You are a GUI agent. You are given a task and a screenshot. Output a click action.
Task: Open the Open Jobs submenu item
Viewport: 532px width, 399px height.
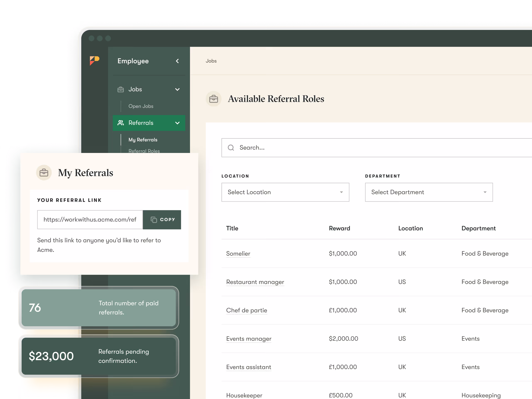click(x=141, y=106)
